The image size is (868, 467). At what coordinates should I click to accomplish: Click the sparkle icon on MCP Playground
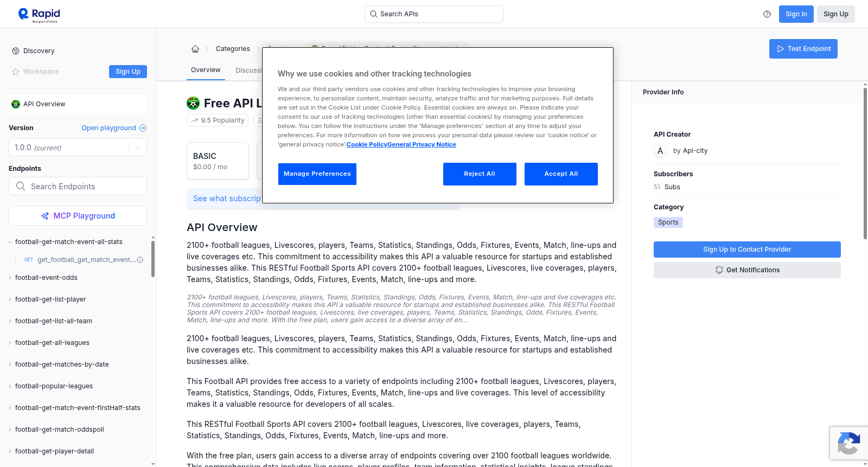[45, 216]
